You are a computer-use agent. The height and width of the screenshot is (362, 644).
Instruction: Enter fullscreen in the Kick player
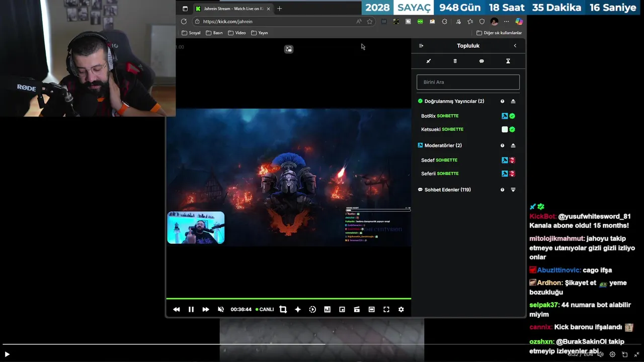coord(386,310)
